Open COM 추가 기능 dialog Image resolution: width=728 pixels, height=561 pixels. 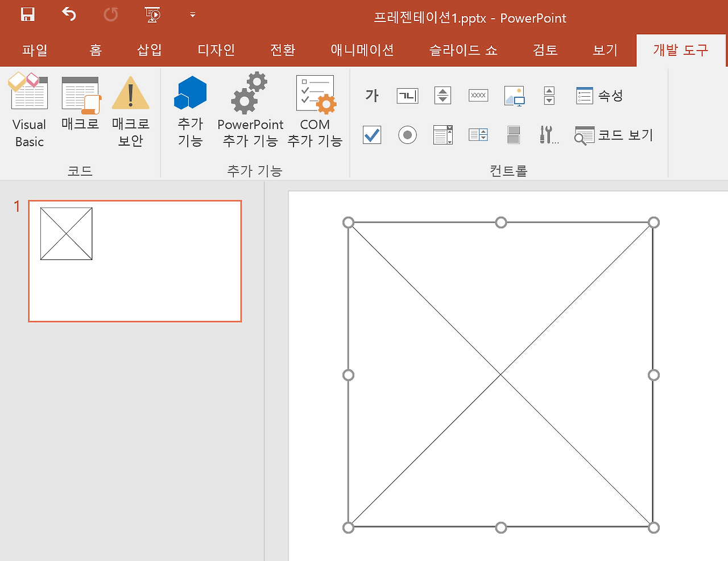tap(315, 110)
